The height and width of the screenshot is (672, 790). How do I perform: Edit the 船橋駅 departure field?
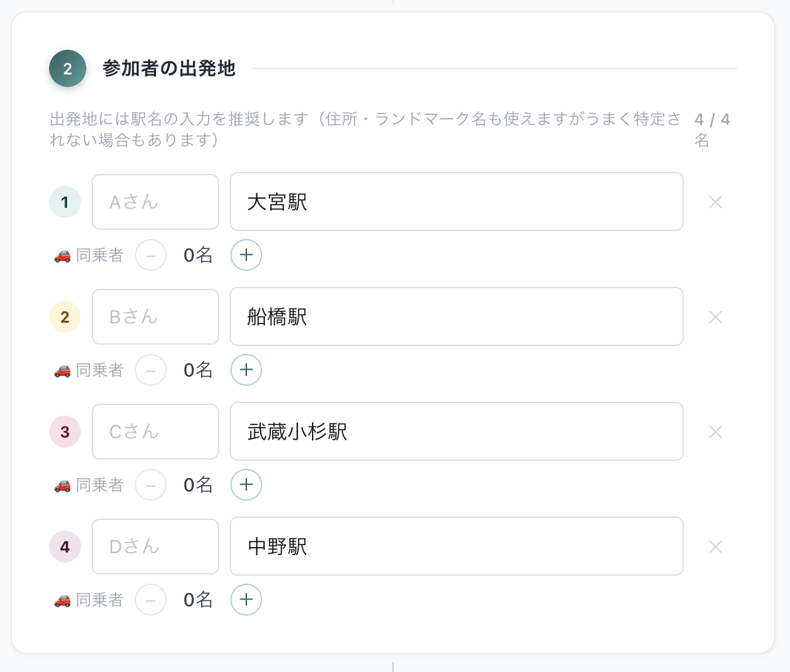[456, 317]
